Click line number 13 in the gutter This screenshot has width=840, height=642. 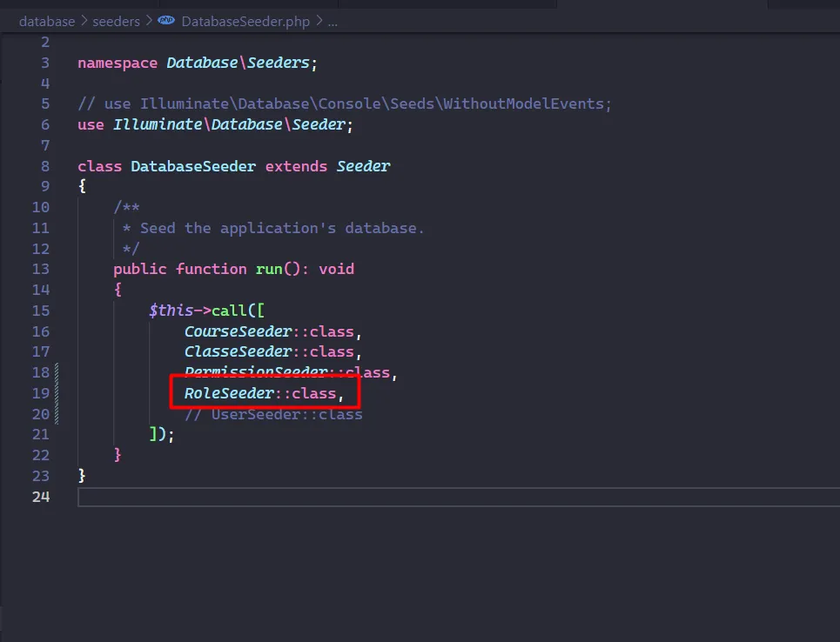[40, 269]
